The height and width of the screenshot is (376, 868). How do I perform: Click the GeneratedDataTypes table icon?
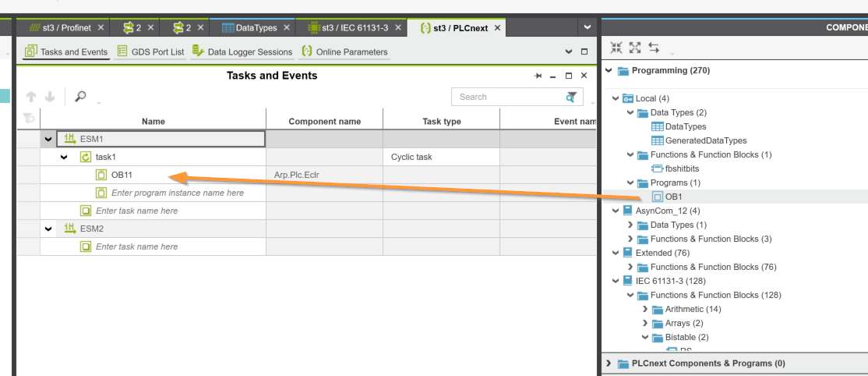(x=657, y=140)
